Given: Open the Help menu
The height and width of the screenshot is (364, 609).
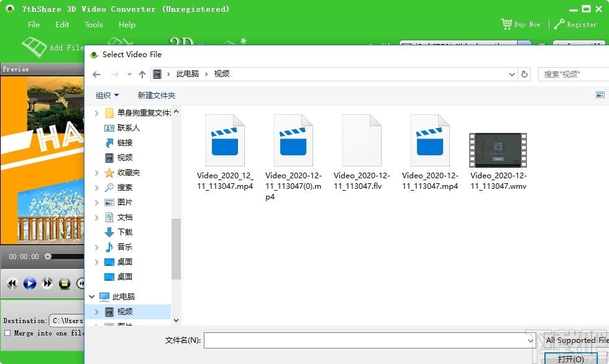Looking at the screenshot, I should pos(127,24).
